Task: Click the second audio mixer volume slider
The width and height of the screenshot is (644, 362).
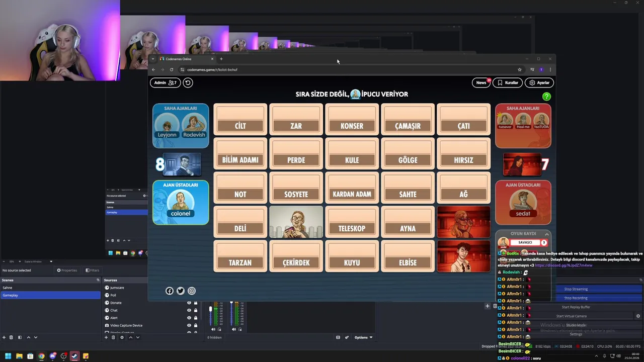Action: click(231, 314)
